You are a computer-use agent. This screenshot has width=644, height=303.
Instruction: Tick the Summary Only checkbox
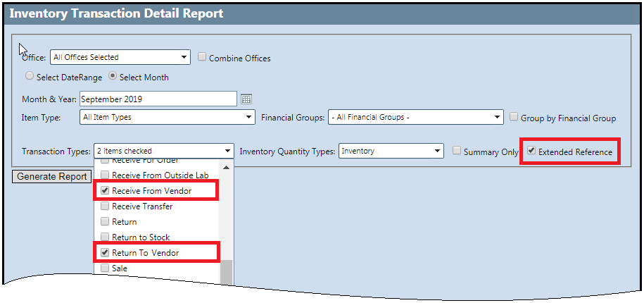click(x=457, y=151)
